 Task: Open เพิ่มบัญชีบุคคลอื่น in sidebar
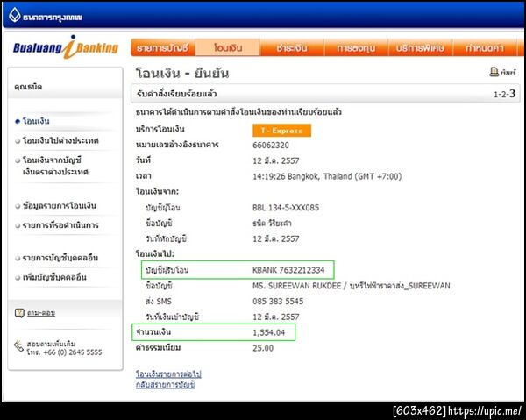pos(54,277)
